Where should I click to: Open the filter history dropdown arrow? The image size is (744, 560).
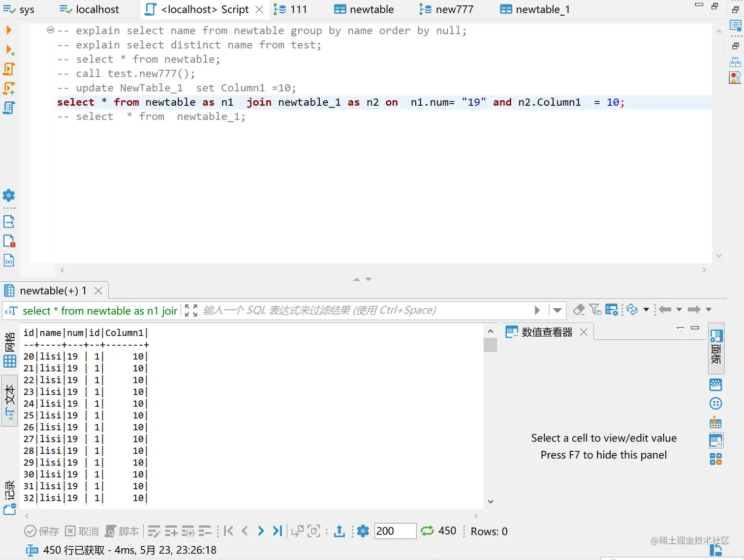click(x=557, y=310)
